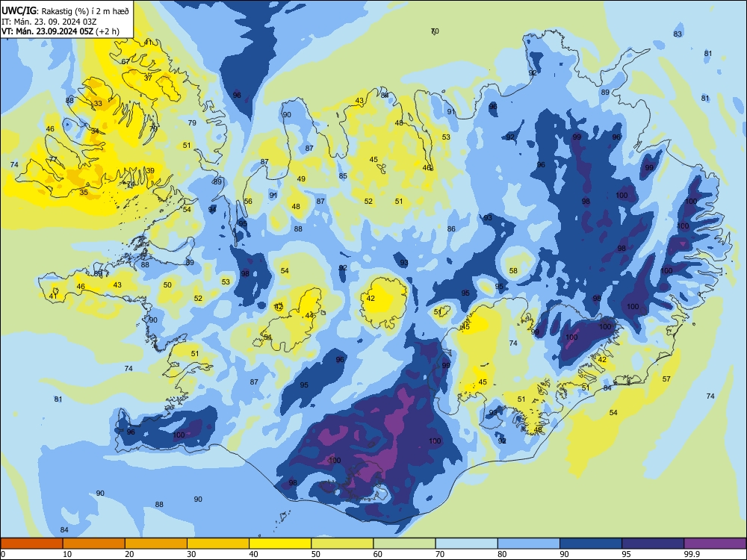Click the '67' humidity value on the map

[x=125, y=62]
